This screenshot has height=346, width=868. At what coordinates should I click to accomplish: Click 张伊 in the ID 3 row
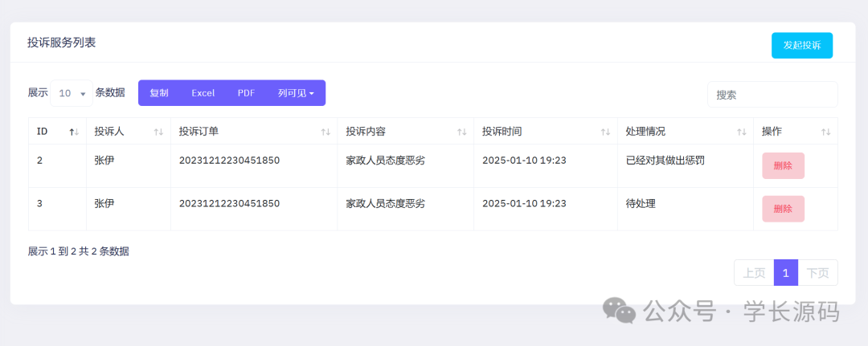(104, 203)
